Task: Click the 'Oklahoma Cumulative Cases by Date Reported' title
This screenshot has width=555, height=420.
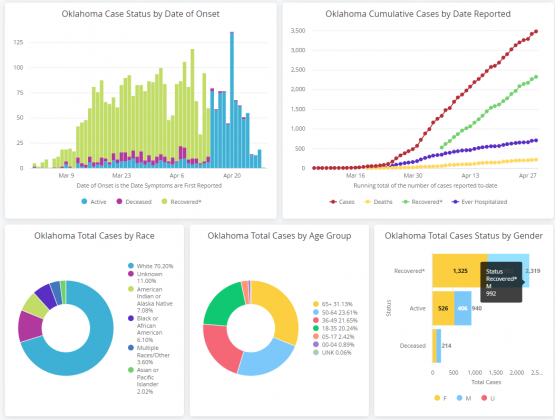Action: click(418, 14)
